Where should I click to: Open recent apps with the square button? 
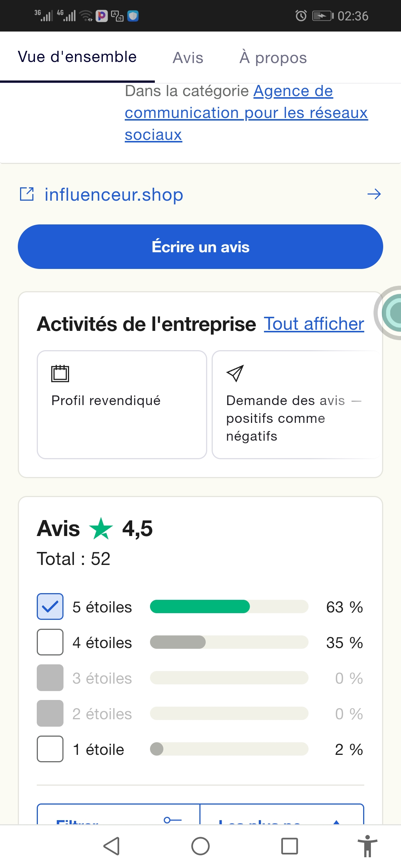pos(290,846)
